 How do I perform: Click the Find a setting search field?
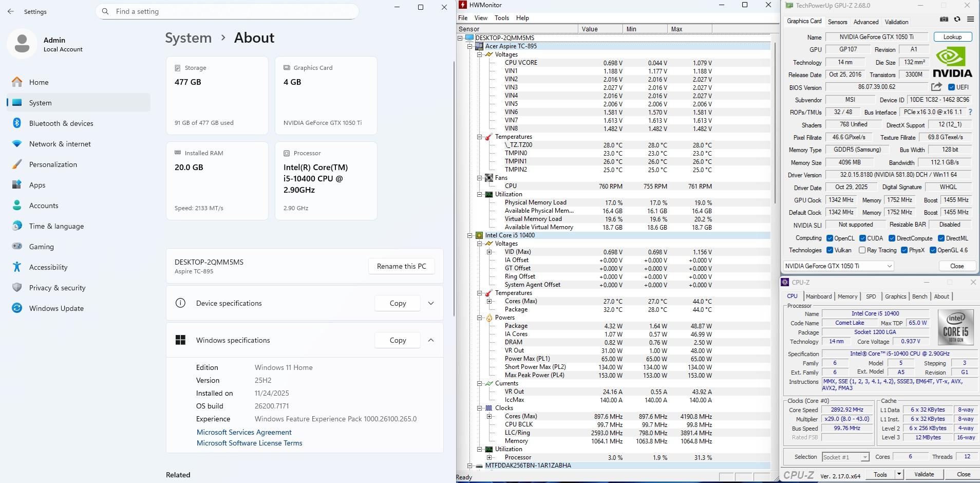227,11
